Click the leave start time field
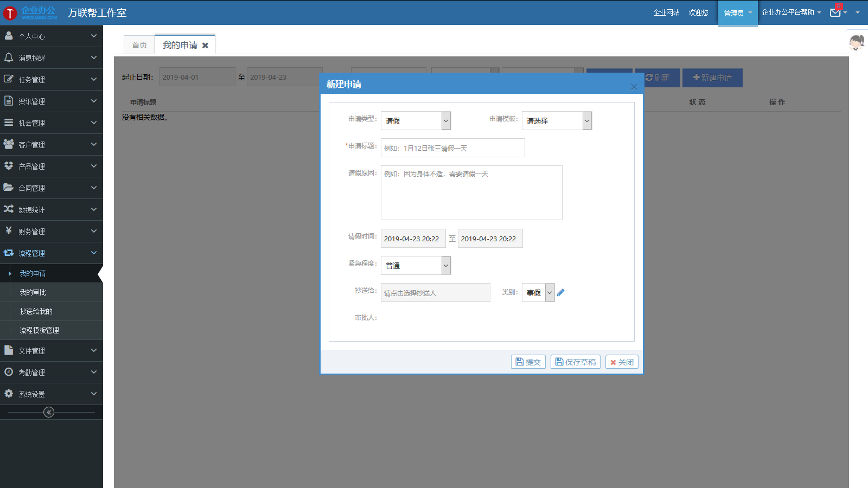868x488 pixels. [x=413, y=238]
